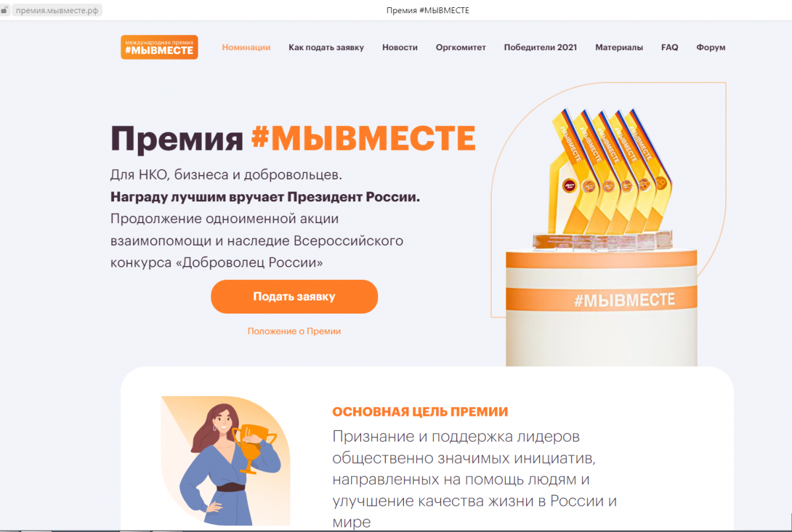Click the премия.мывместе.рф address field
The height and width of the screenshot is (532, 792).
(57, 10)
